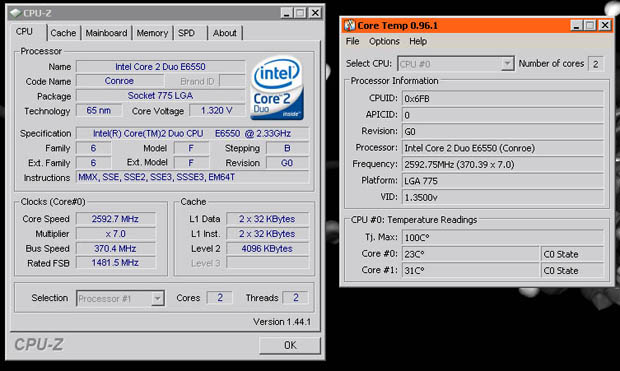This screenshot has width=620, height=371.
Task: Click the empty Level 3 cache field
Action: point(267,263)
